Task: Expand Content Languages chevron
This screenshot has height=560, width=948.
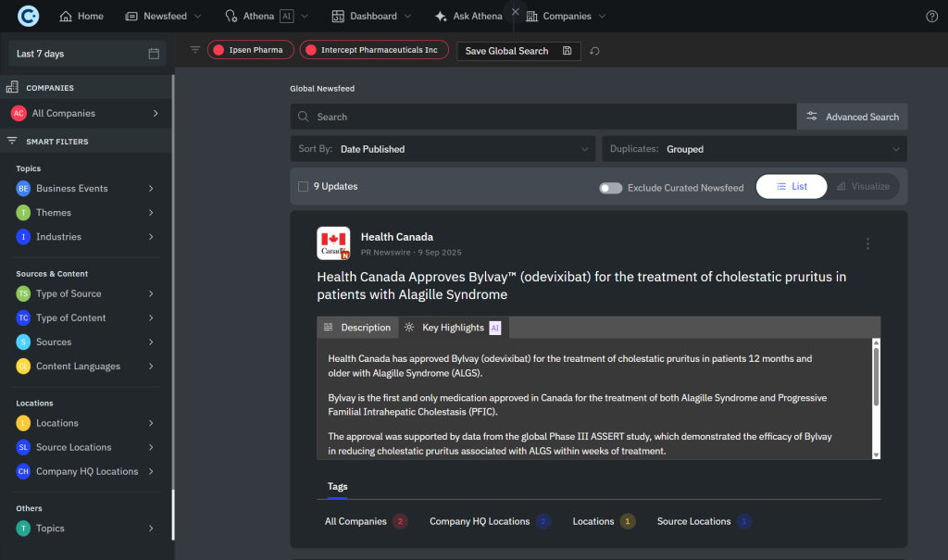Action: tap(151, 366)
